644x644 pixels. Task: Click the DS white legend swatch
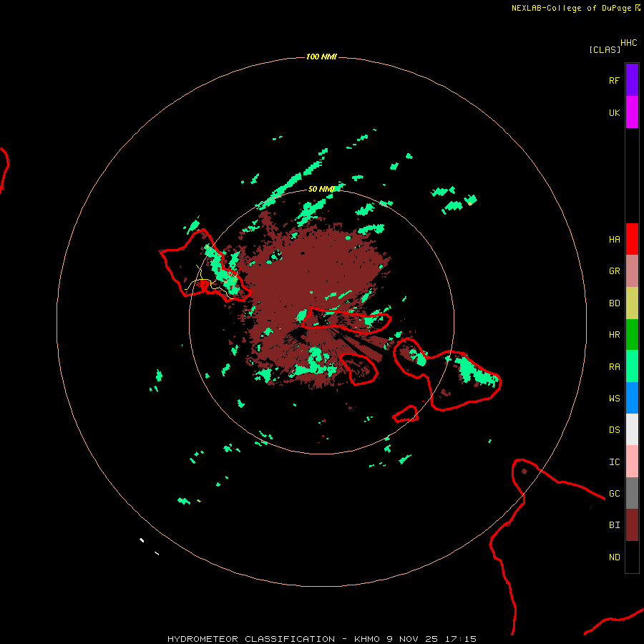632,429
